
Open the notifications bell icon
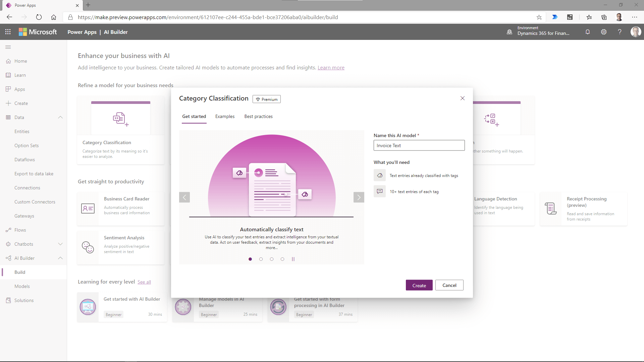588,32
